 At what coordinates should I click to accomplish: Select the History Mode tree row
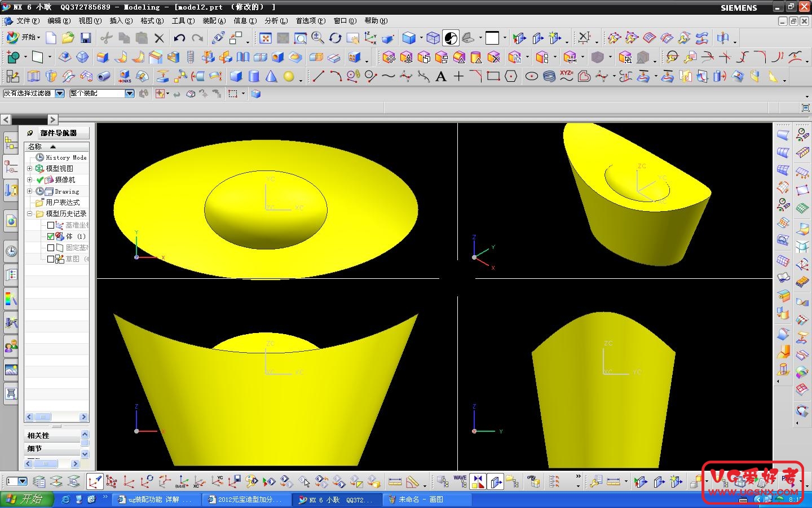point(61,157)
